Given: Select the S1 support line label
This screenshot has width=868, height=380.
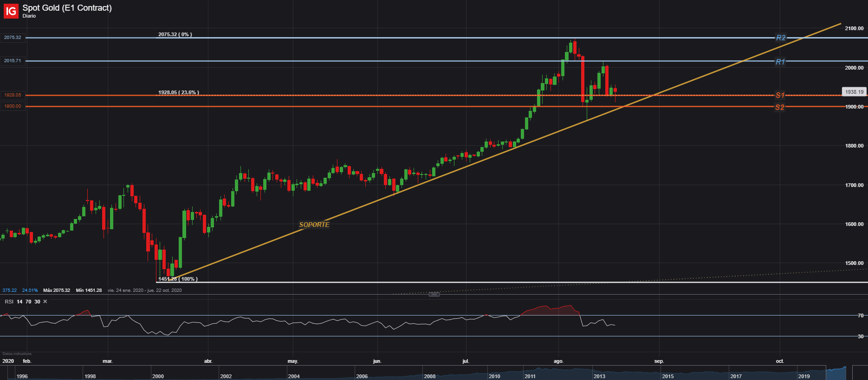Looking at the screenshot, I should coord(780,95).
